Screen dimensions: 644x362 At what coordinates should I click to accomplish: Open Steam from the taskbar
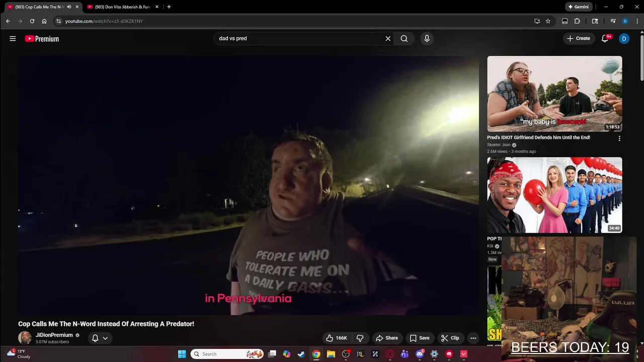(301, 354)
